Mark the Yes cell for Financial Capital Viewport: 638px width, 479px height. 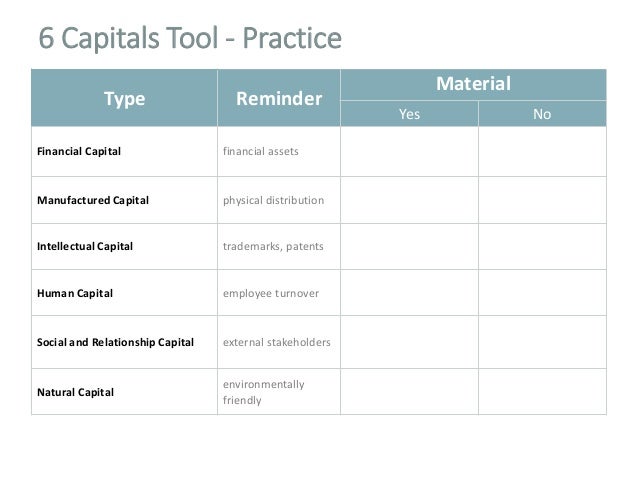coord(409,153)
